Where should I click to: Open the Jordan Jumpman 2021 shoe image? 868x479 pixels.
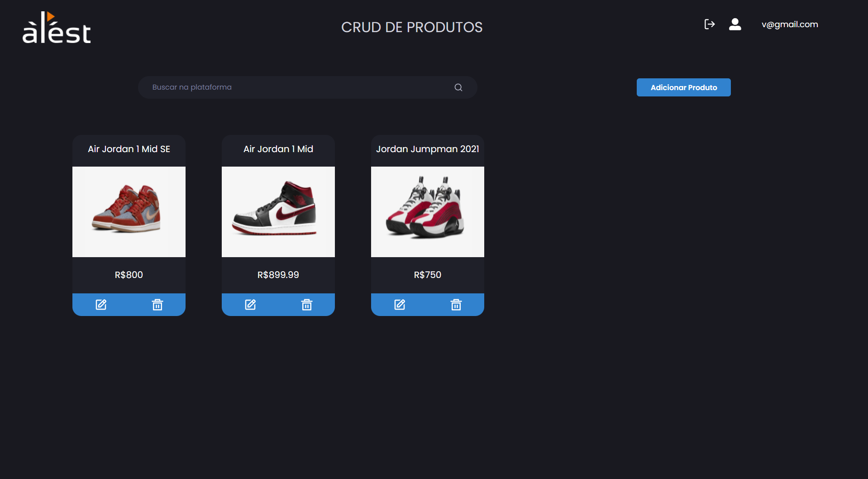[428, 212]
